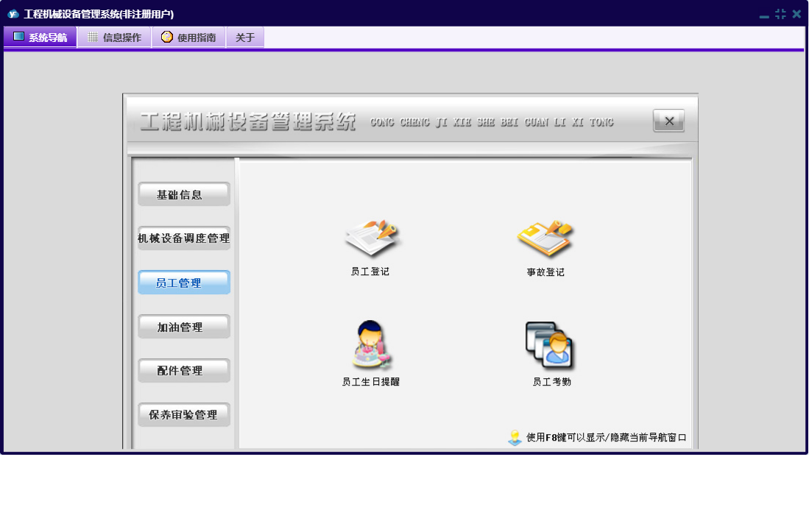Screen dimensions: 809x532
Task: Open the 信息操作 menu tab
Action: [114, 38]
